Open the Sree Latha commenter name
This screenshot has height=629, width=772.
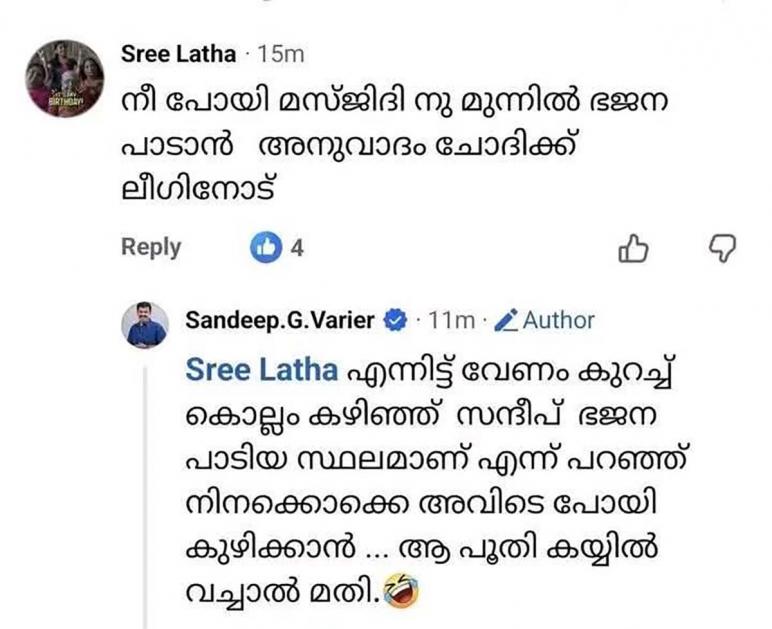178,54
